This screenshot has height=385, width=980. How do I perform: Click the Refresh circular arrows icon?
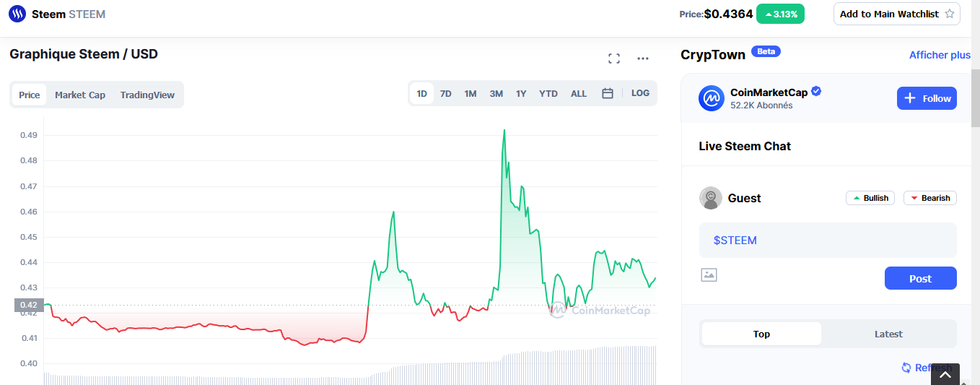pos(906,368)
